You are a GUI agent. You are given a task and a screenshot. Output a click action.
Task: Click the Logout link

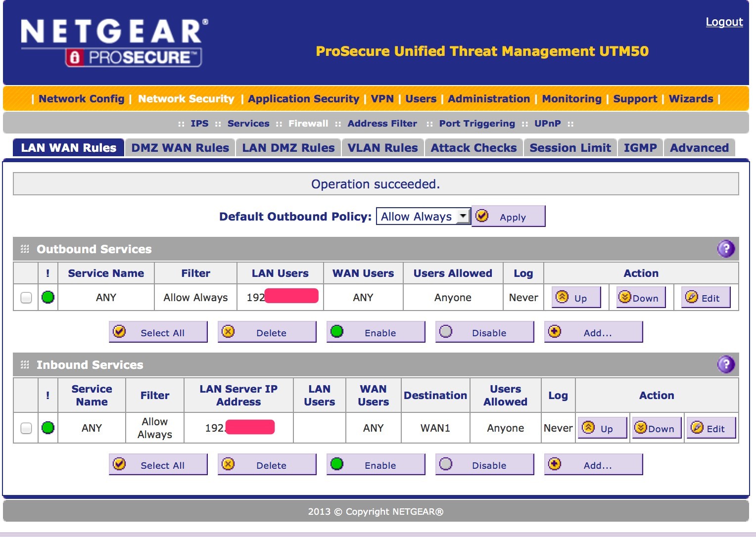tap(724, 22)
